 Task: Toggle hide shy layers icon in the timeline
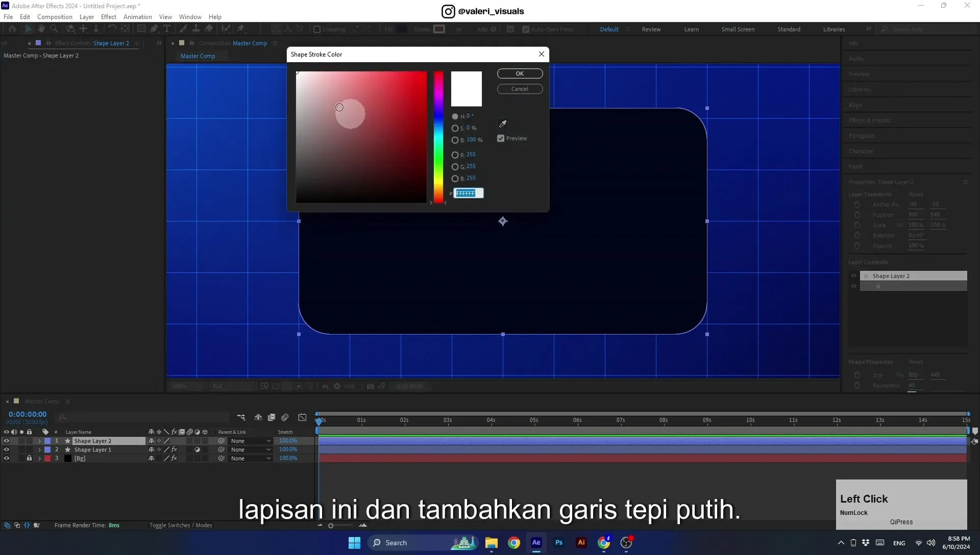pos(258,417)
